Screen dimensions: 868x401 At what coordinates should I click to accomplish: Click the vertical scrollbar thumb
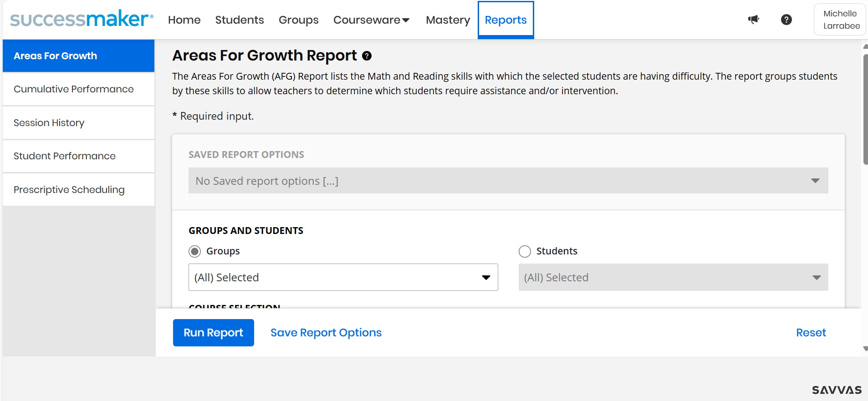[x=865, y=109]
